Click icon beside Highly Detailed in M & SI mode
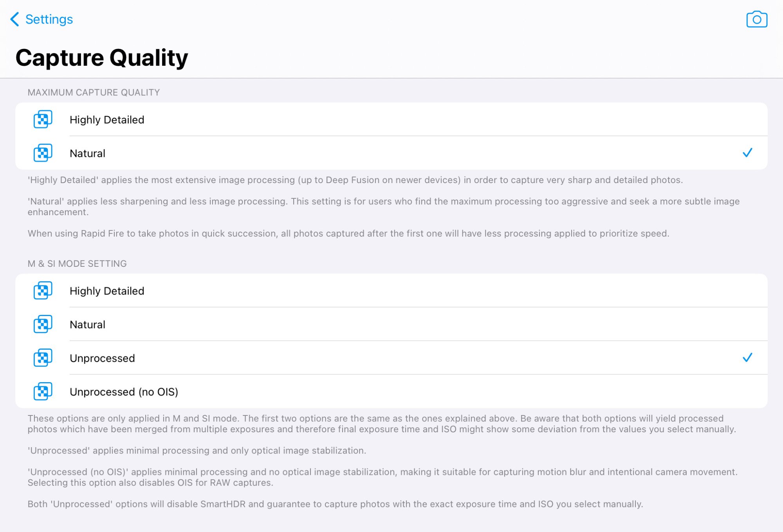The width and height of the screenshot is (783, 532). pos(43,291)
